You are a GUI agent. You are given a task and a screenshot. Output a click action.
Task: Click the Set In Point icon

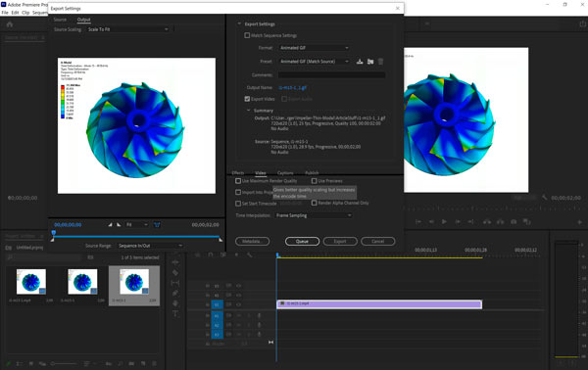(x=110, y=225)
